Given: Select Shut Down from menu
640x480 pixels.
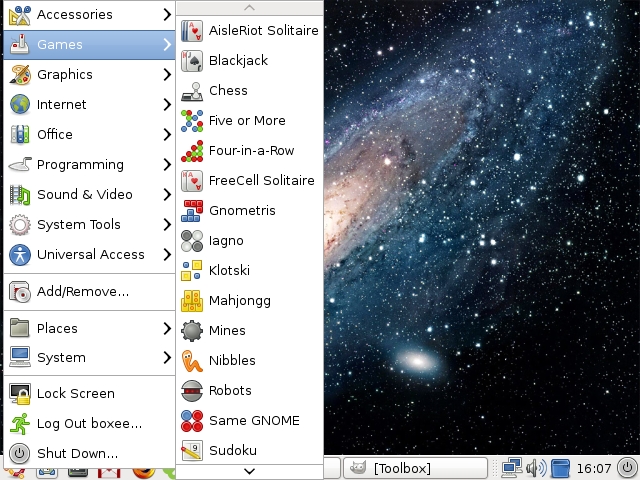Looking at the screenshot, I should coord(89,453).
